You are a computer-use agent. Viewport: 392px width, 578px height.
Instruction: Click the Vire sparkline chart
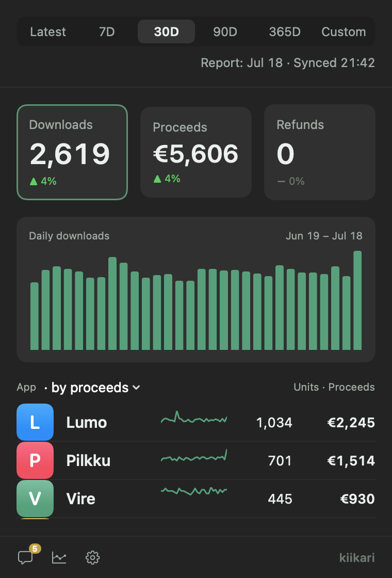194,491
